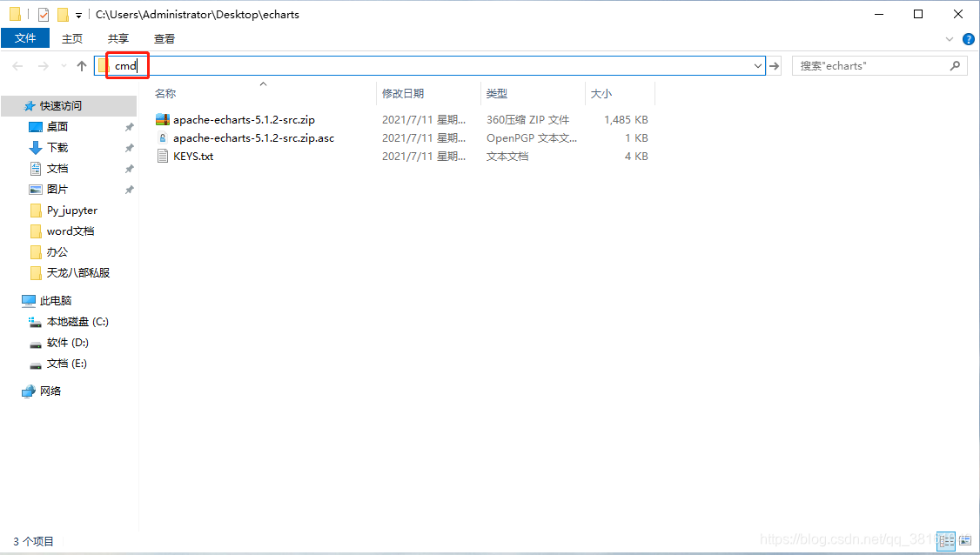Select 网络 in the navigation pane

pyautogui.click(x=50, y=391)
